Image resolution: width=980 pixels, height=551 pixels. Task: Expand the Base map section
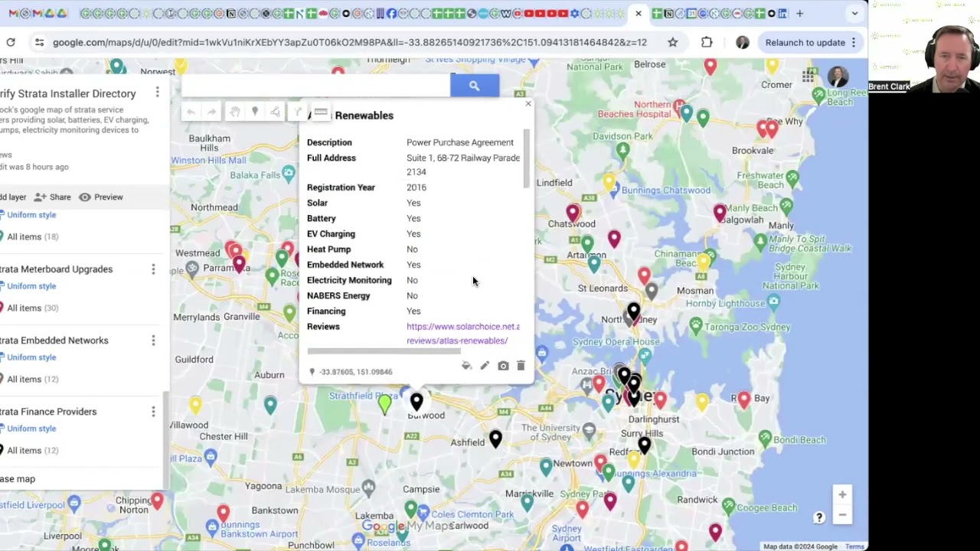pyautogui.click(x=18, y=479)
